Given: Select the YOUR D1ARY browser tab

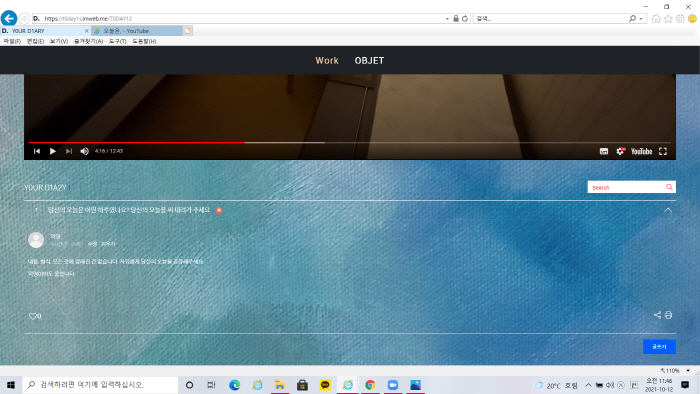Looking at the screenshot, I should click(x=45, y=31).
